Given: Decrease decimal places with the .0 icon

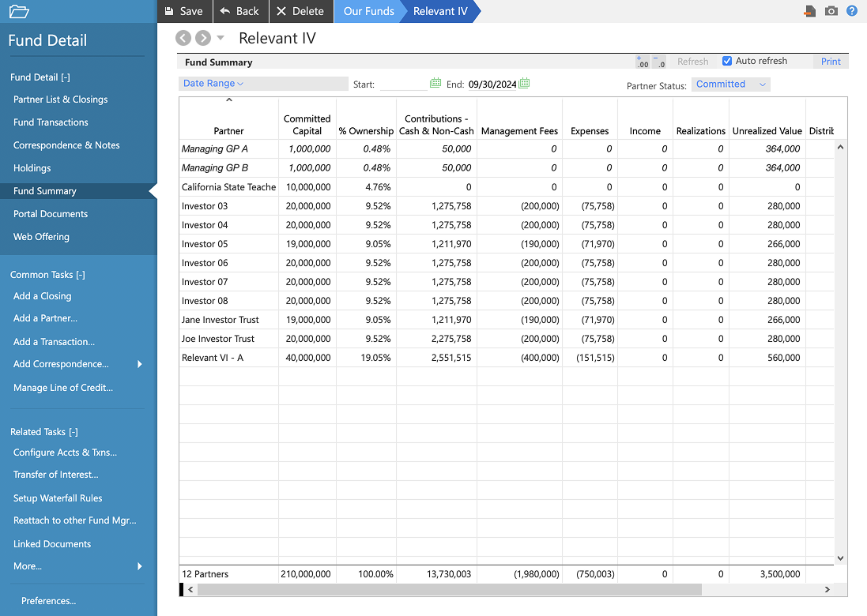Looking at the screenshot, I should tap(659, 62).
